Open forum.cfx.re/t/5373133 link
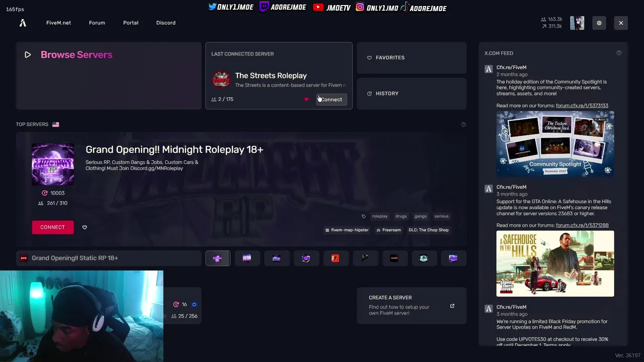 (582, 106)
